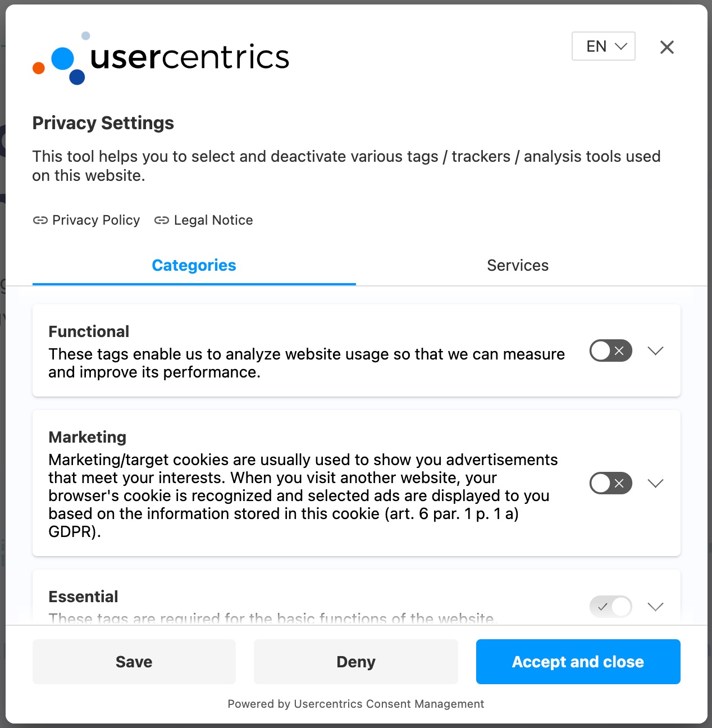
Task: Open the Legal Notice link
Action: [x=213, y=220]
